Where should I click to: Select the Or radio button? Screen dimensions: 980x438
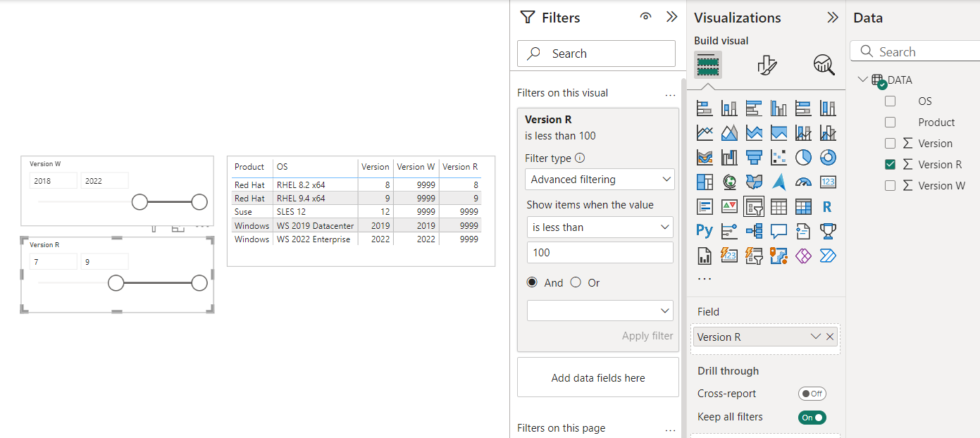576,282
